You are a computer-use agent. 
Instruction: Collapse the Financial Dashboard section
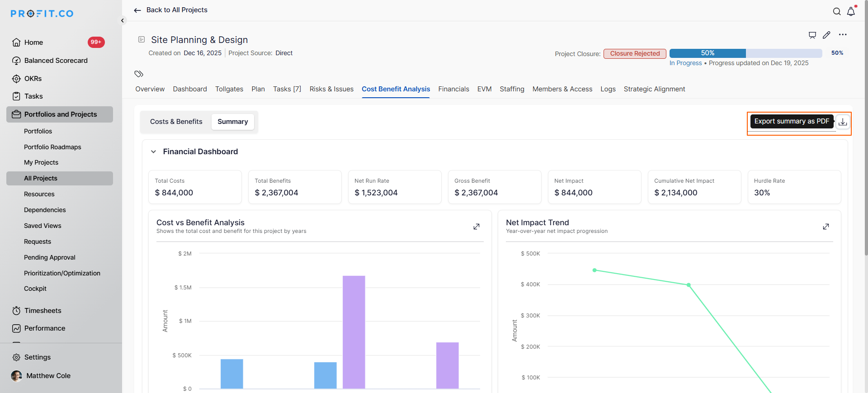point(154,152)
